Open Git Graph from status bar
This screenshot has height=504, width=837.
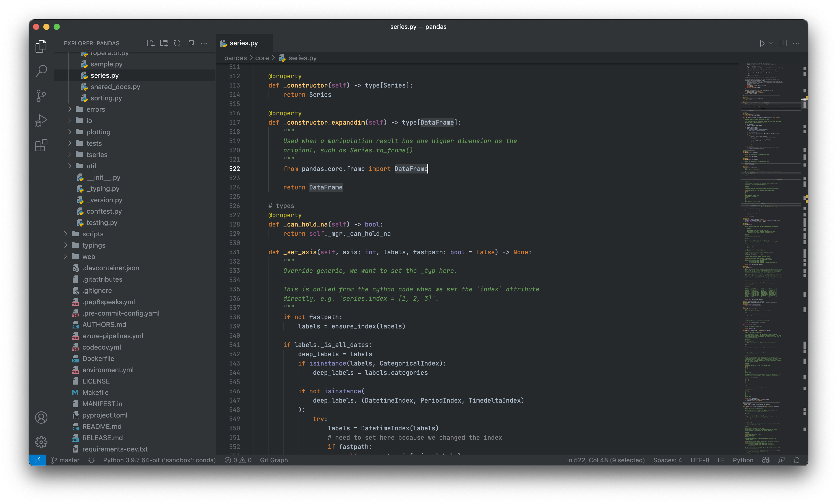coord(273,460)
